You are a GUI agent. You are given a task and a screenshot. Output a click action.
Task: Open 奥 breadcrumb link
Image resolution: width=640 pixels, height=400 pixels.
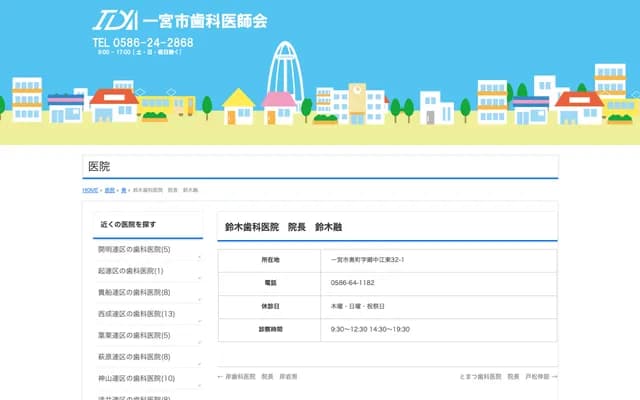[124, 190]
